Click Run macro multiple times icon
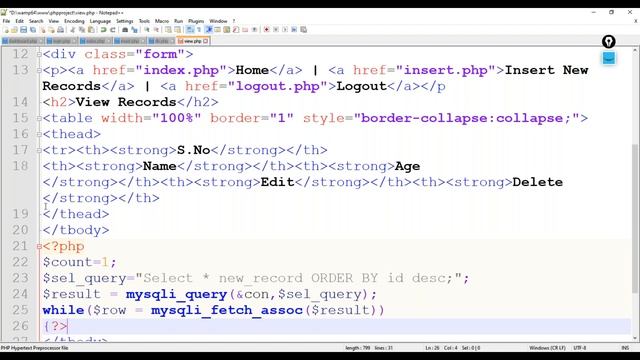640x360 pixels. (x=294, y=30)
